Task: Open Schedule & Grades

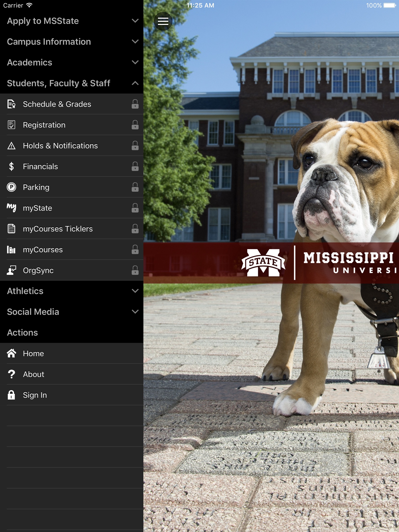Action: [72, 104]
